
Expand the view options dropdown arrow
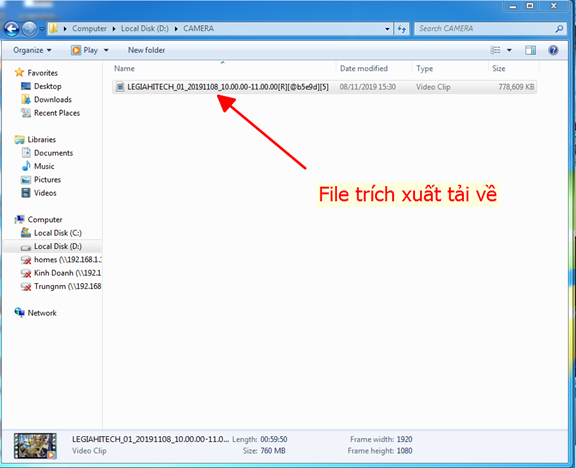(x=509, y=50)
